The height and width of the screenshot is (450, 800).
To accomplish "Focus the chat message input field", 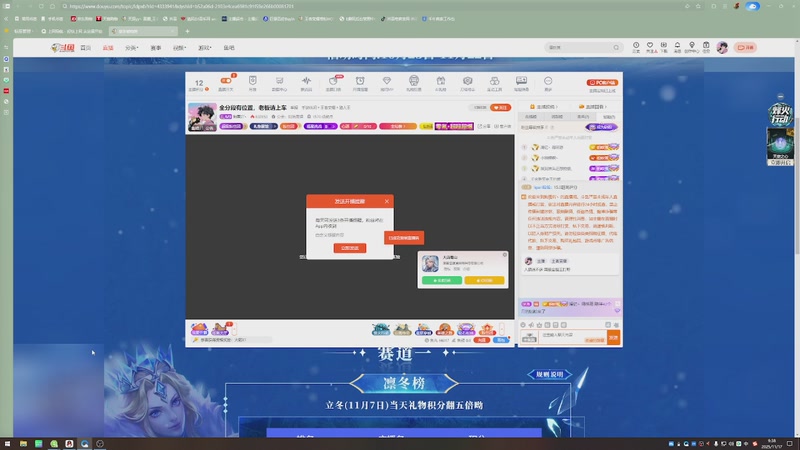I will (x=572, y=337).
